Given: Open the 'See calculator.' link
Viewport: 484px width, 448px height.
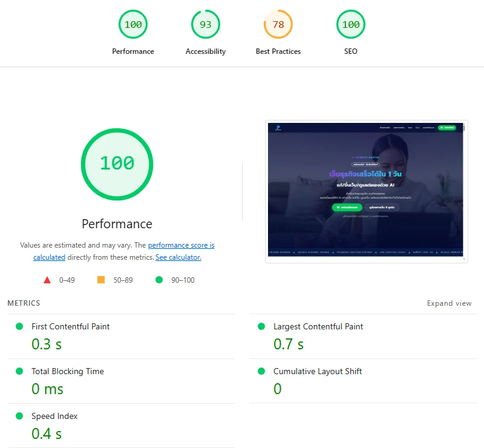Looking at the screenshot, I should (178, 257).
